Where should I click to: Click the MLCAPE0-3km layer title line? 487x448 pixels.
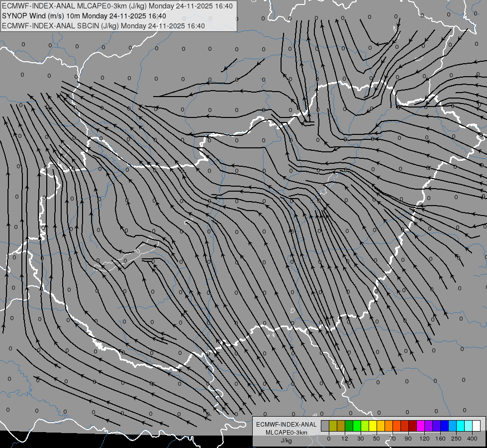coord(117,6)
